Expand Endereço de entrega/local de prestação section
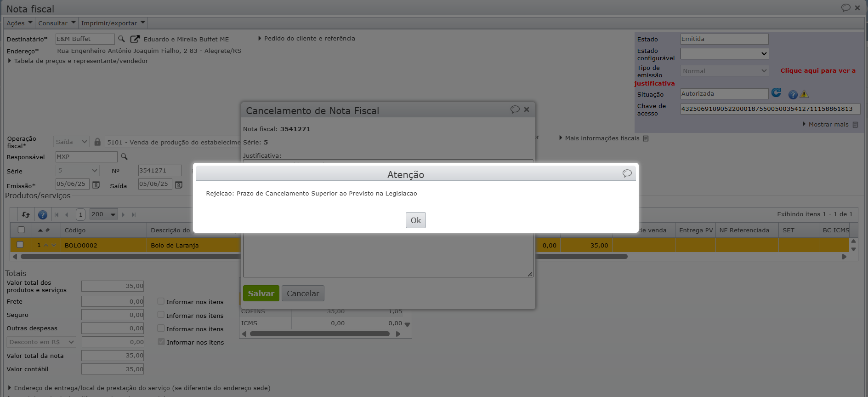 (x=139, y=388)
